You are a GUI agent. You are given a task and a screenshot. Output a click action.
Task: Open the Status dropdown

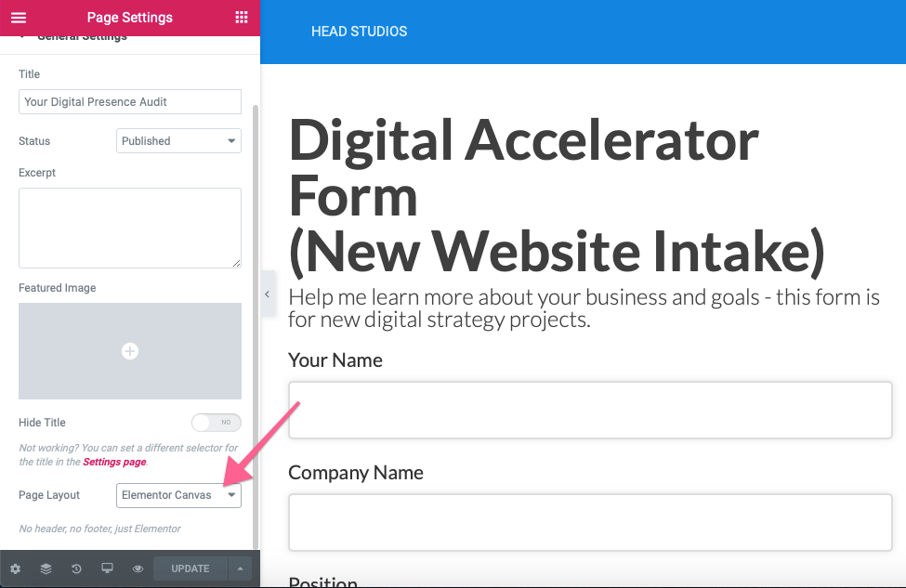coord(178,141)
